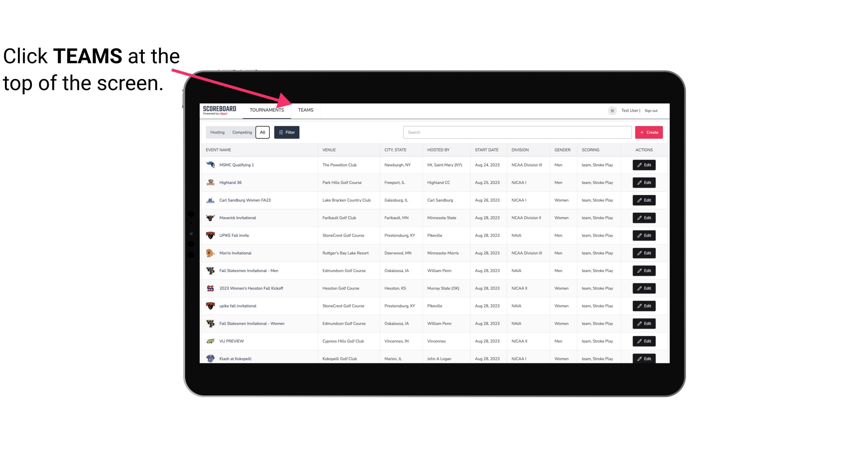Click the TOURNAMENTS navigation tab

coord(267,110)
